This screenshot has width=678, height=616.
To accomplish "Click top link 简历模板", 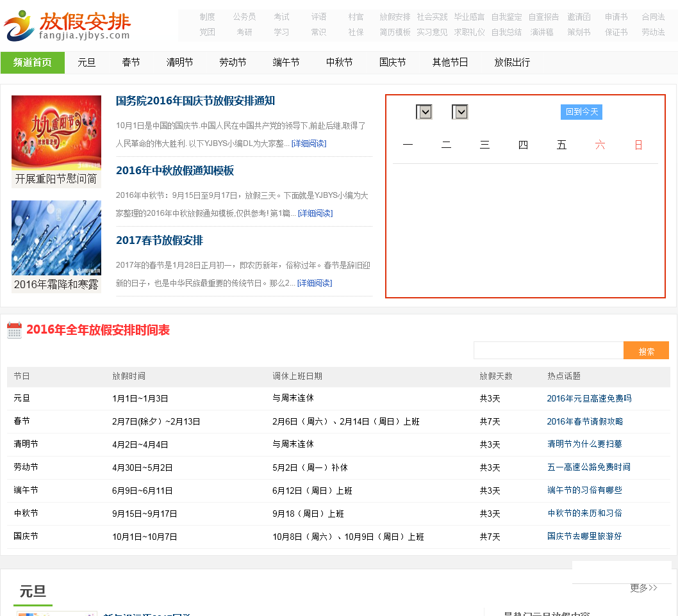I will pos(395,32).
